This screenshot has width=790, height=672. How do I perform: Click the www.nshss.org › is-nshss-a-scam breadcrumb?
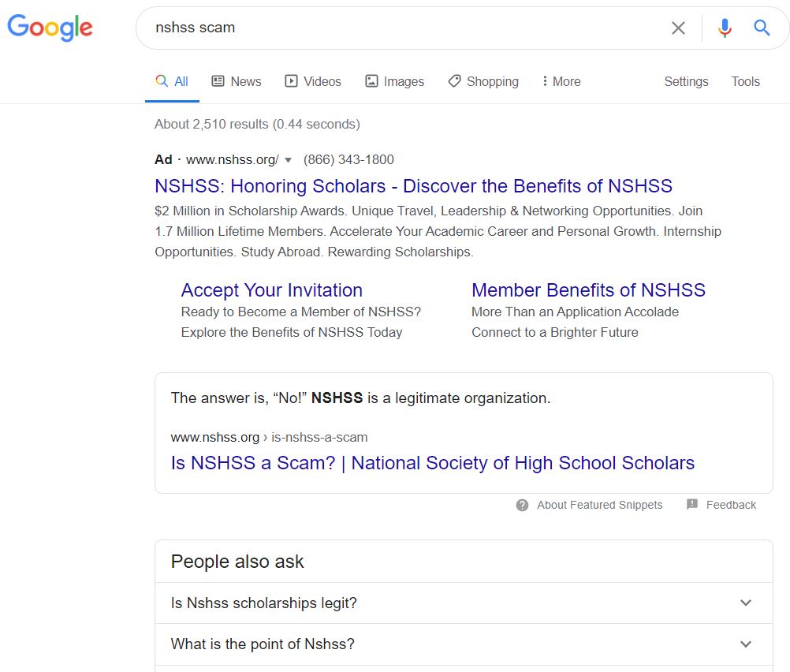(269, 437)
